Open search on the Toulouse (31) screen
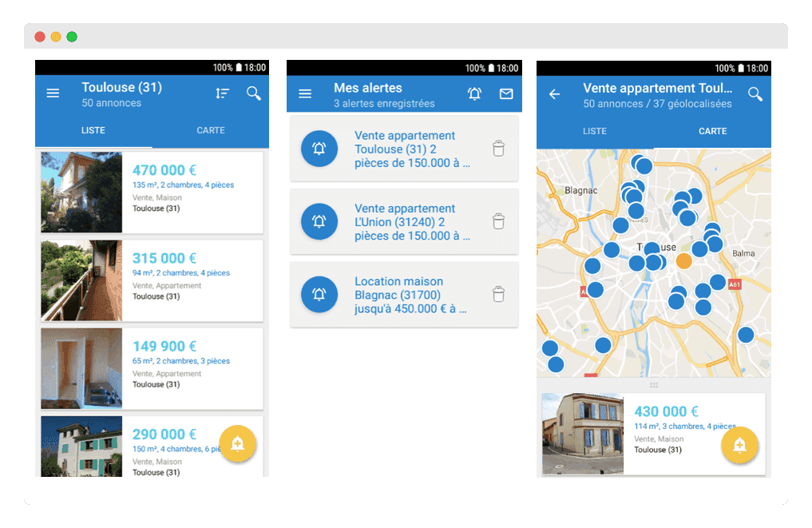This screenshot has width=812, height=528. [x=253, y=93]
